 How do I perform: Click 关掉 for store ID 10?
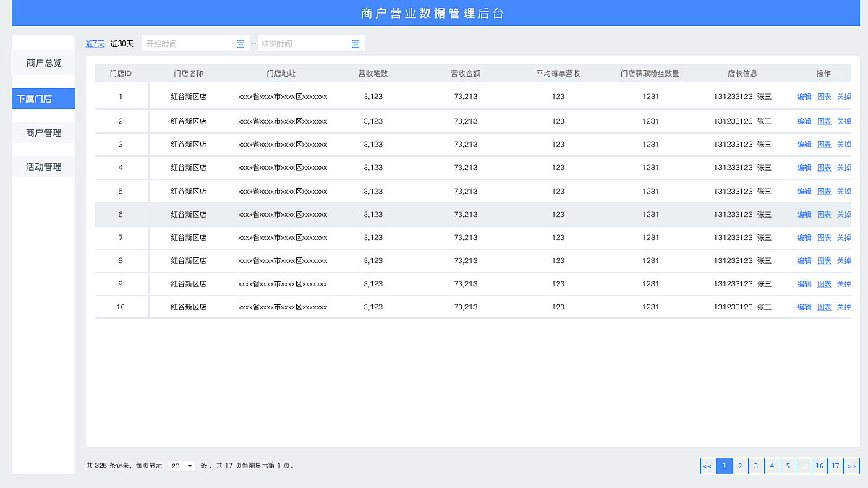point(844,307)
